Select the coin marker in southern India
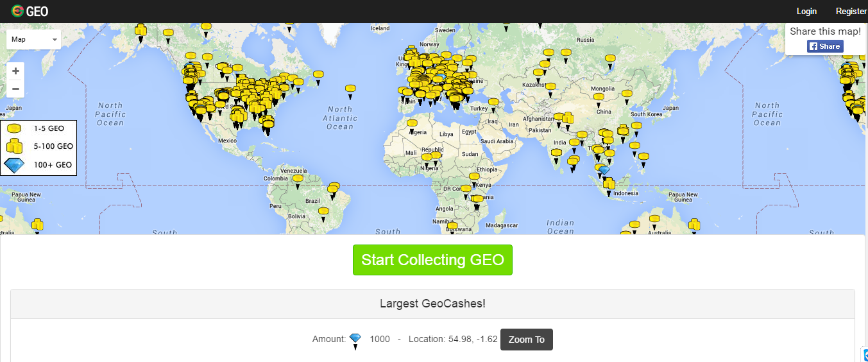This screenshot has width=868, height=362. coord(556,155)
